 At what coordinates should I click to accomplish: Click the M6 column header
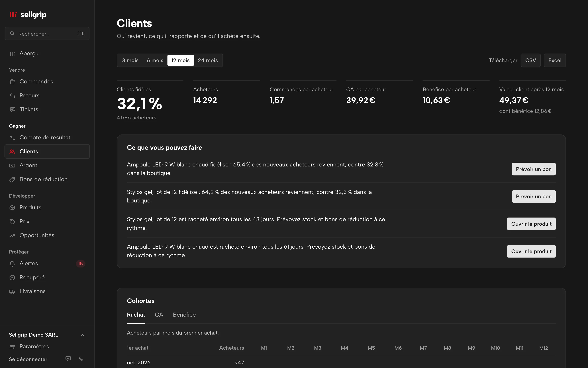(398, 348)
